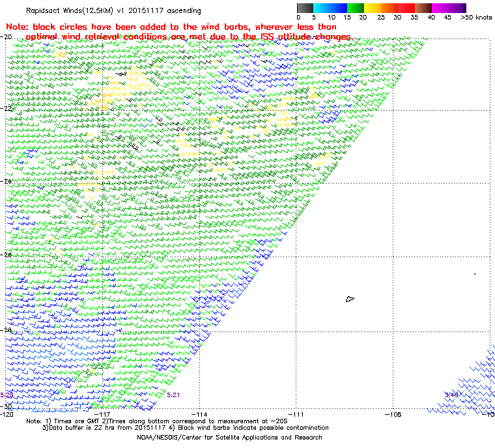The image size is (495, 448).
Task: Click the -20 latitude axis label
Action: 6,36
